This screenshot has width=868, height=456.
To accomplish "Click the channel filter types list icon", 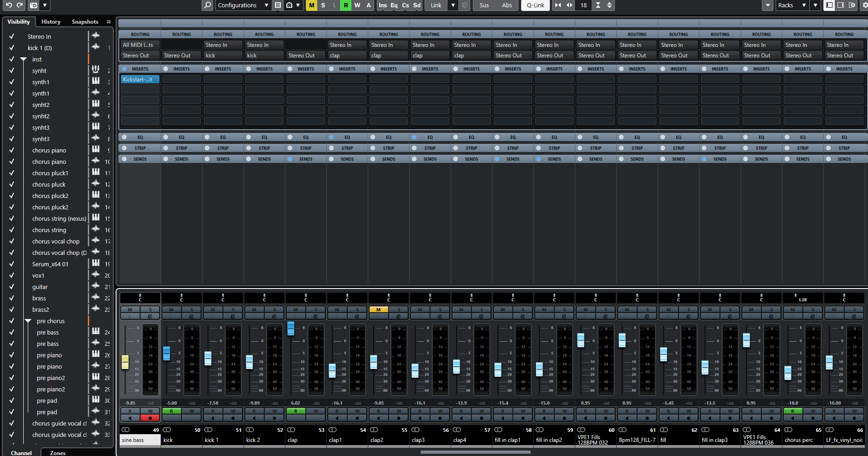I will tap(278, 5).
